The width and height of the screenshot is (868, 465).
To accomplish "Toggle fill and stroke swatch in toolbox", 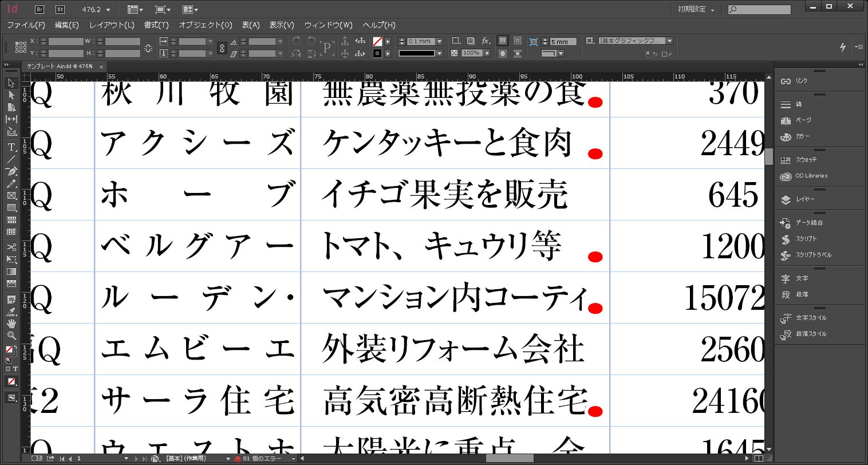I will pos(10,350).
